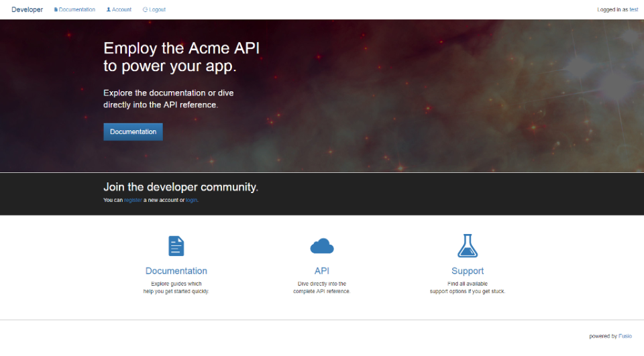The height and width of the screenshot is (356, 644).
Task: Click the large Documentation file icon
Action: (176, 246)
